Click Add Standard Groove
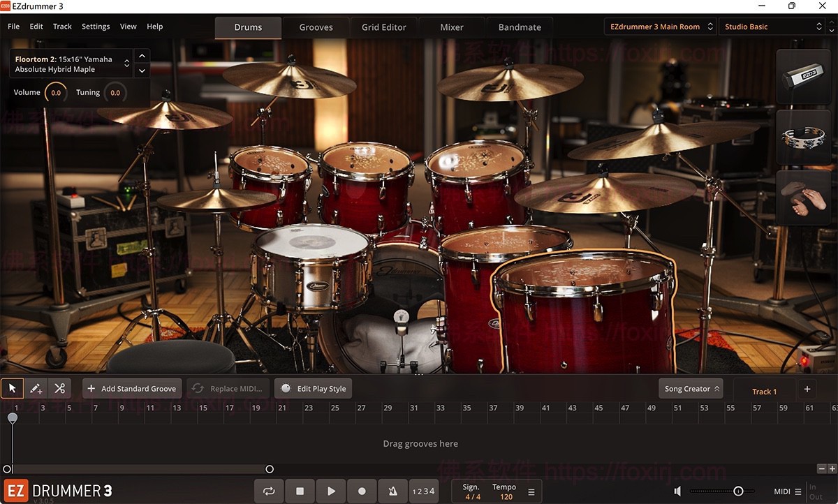This screenshot has width=838, height=504. pyautogui.click(x=131, y=388)
